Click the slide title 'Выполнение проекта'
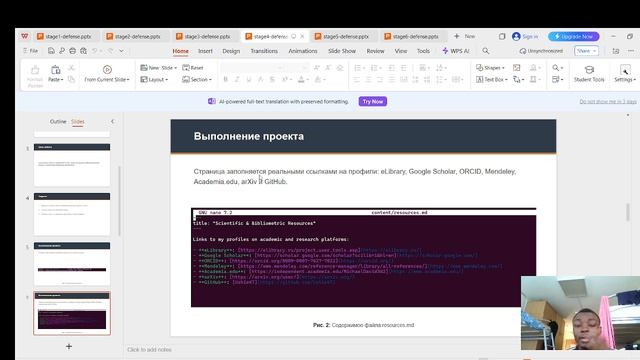 pos(249,136)
